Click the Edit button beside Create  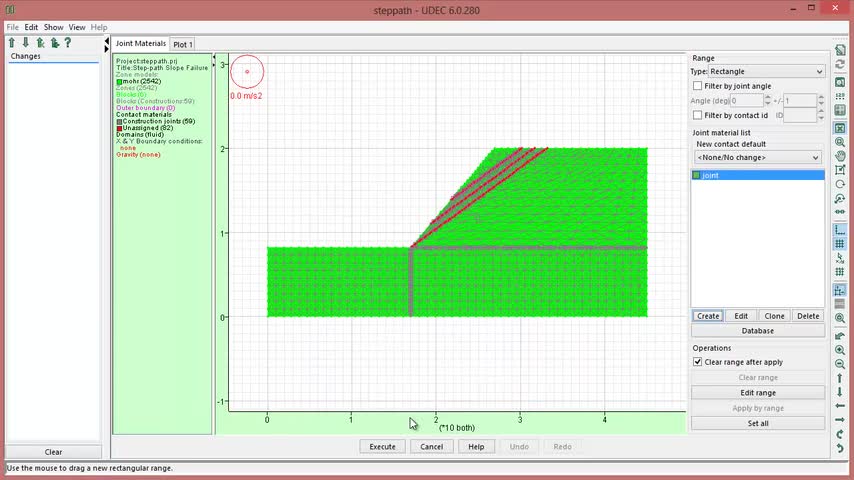741,316
